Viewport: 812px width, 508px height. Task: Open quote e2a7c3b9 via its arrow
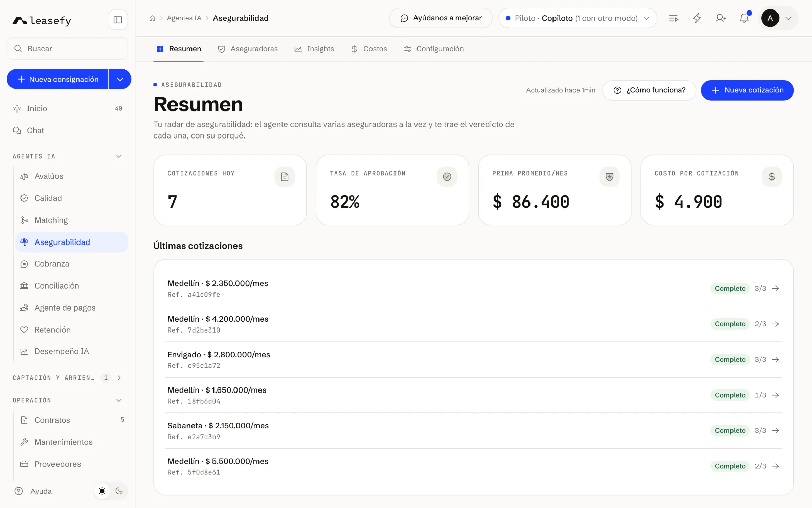click(x=775, y=431)
